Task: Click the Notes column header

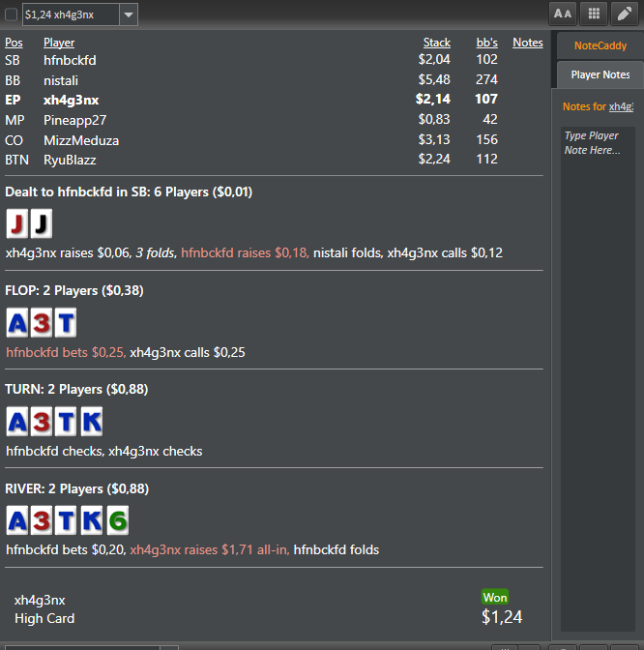Action: click(x=528, y=43)
